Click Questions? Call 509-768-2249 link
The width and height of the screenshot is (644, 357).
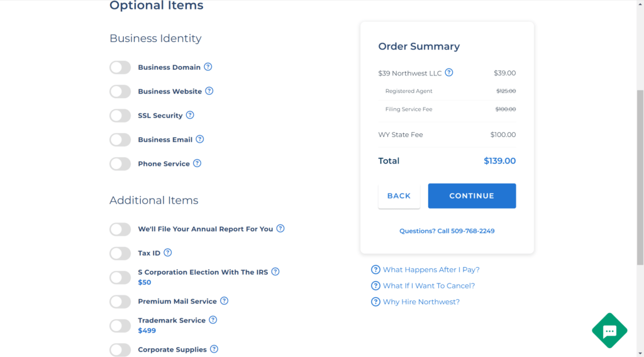point(447,231)
